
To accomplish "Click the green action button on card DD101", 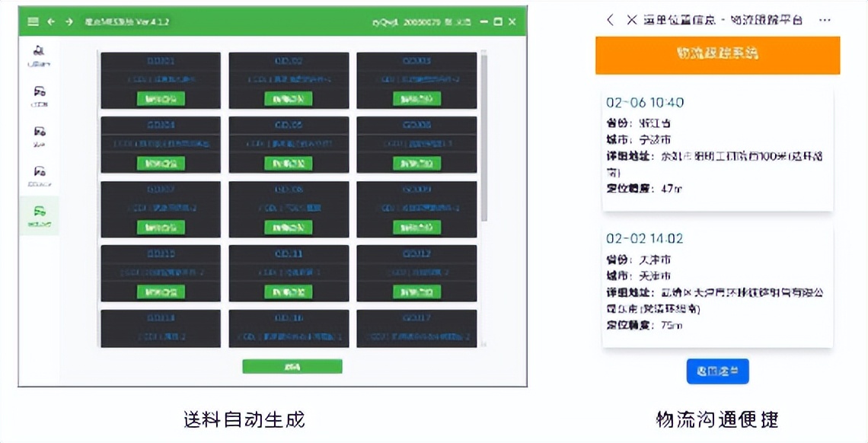I will click(159, 98).
